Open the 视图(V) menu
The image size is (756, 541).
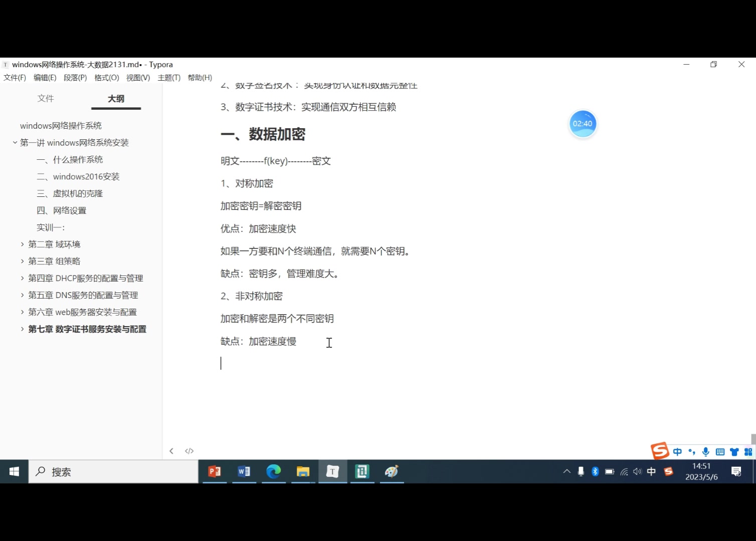coord(138,78)
